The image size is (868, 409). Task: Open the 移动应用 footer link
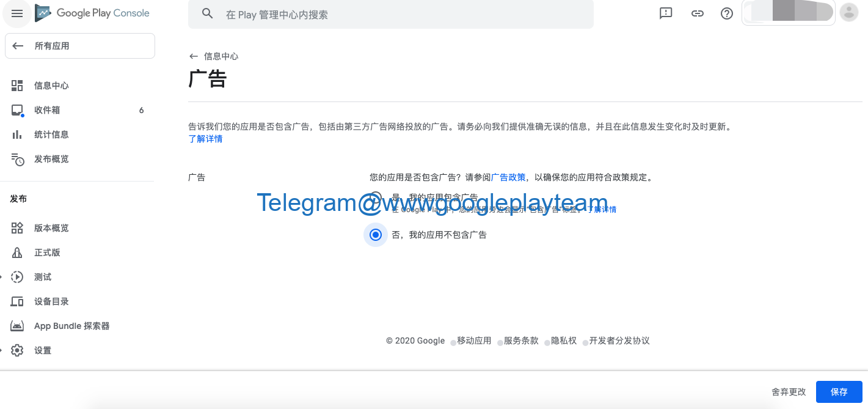pos(474,341)
